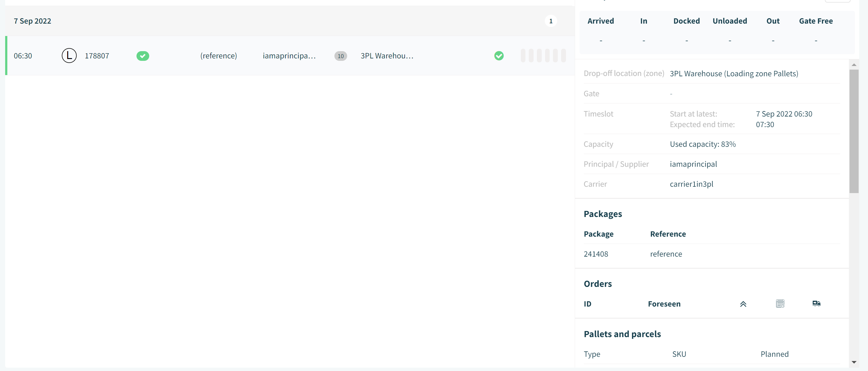Screen dimensions: 868x371
Task: Click the scrollbar down arrow in details panel
Action: tap(854, 362)
